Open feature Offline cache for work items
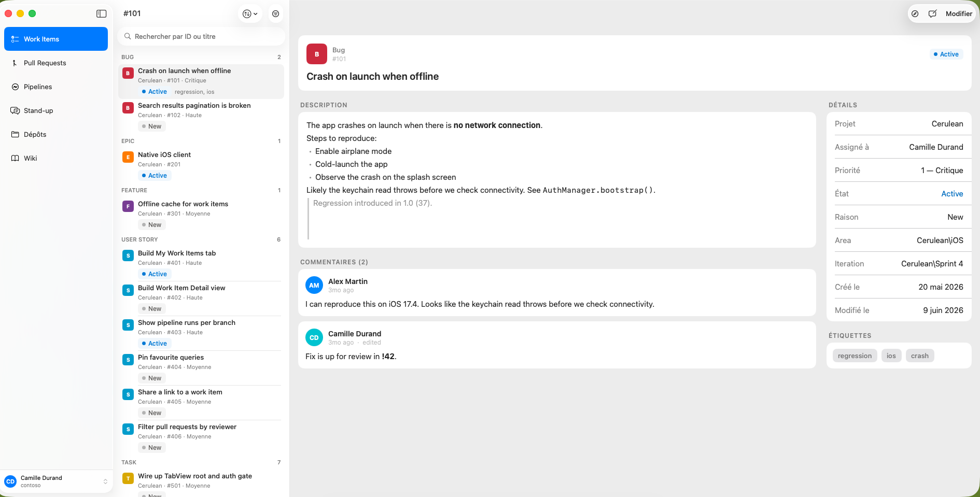Screen dimensions: 980x497 (201, 215)
